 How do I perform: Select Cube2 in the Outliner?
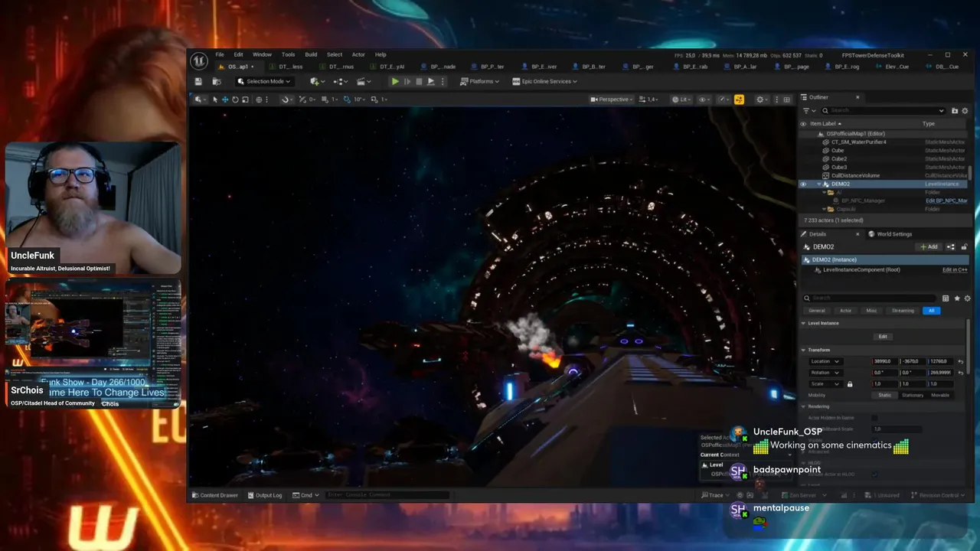point(839,159)
